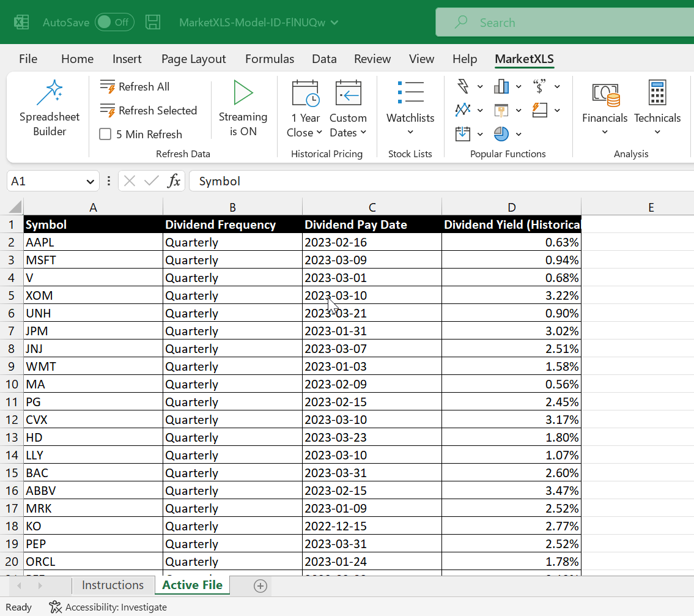Expand the pie chart function dropdown arrow

click(x=519, y=134)
